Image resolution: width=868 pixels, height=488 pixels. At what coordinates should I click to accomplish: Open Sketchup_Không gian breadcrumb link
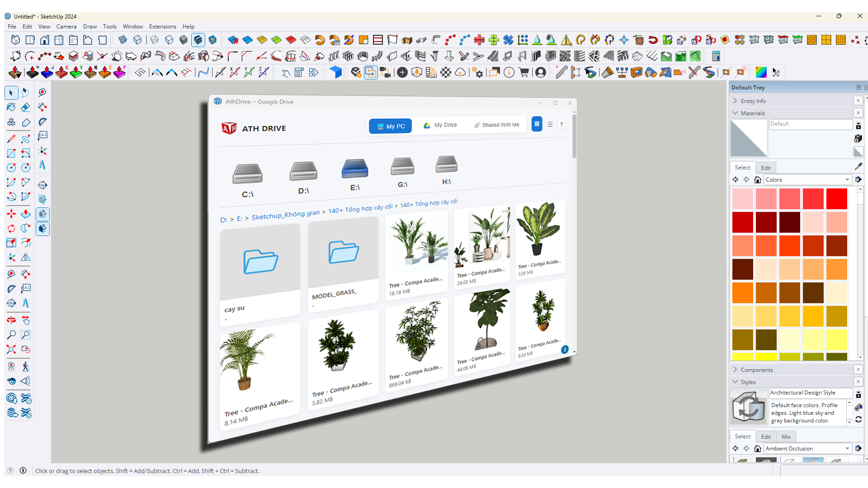point(285,215)
